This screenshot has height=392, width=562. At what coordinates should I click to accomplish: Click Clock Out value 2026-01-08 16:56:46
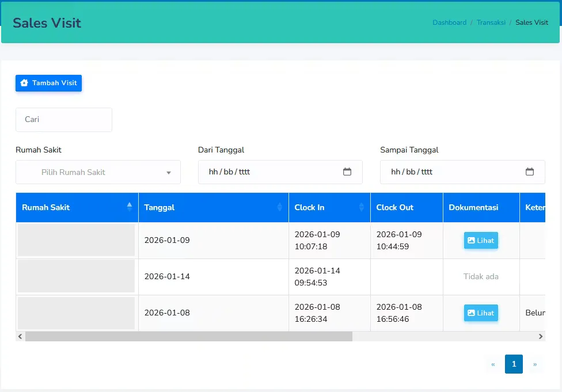point(399,313)
